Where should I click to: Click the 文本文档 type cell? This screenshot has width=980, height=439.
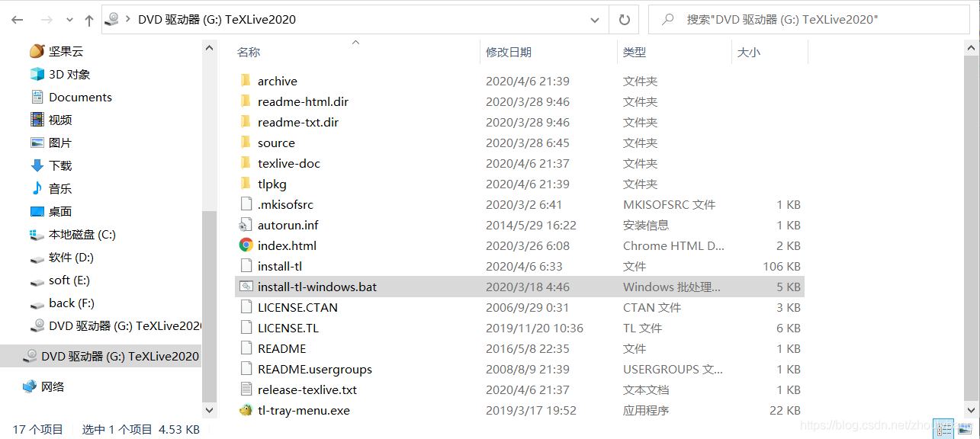pyautogui.click(x=646, y=389)
